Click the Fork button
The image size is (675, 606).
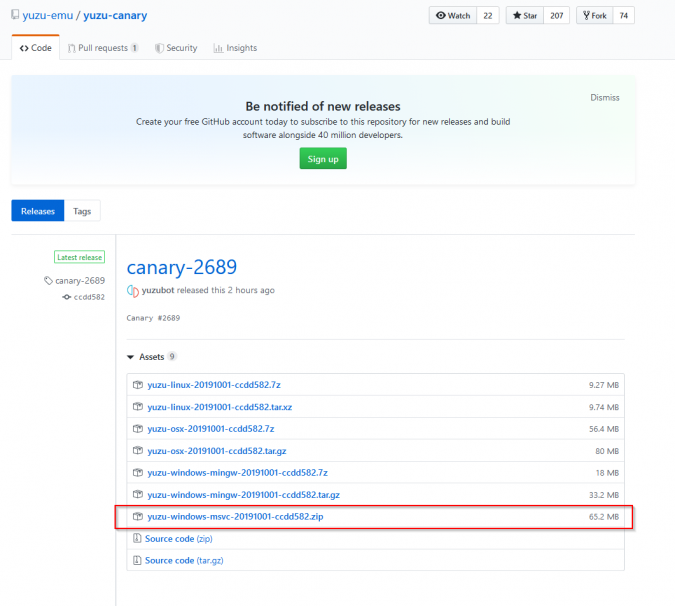(595, 15)
